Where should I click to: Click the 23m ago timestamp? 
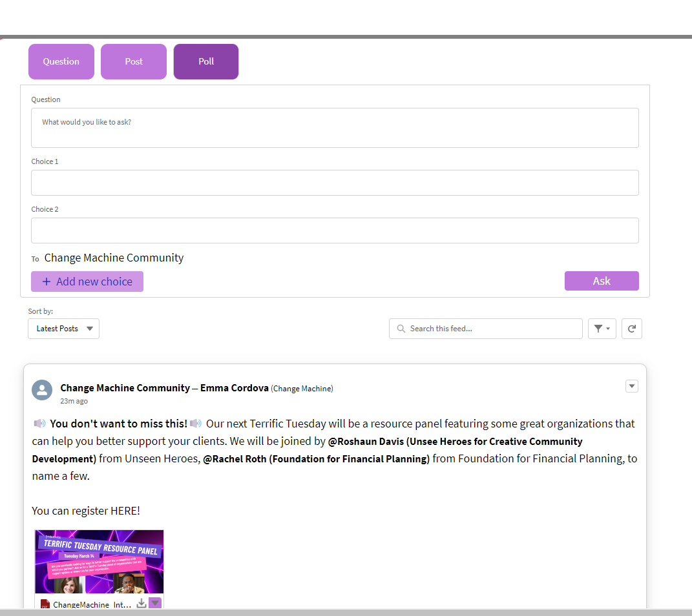click(x=74, y=401)
